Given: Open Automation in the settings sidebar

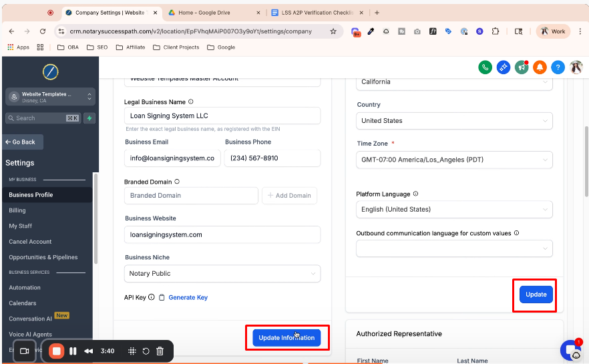Looking at the screenshot, I should (x=25, y=287).
